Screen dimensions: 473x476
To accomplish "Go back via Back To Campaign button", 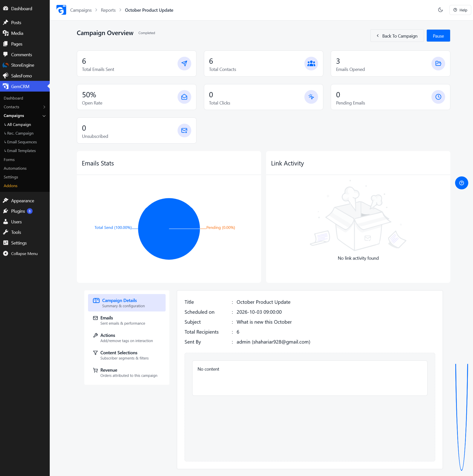I will [397, 36].
